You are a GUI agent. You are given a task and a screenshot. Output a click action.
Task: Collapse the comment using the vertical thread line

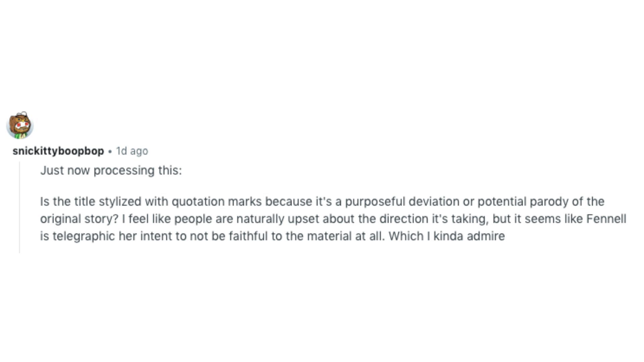(19, 207)
